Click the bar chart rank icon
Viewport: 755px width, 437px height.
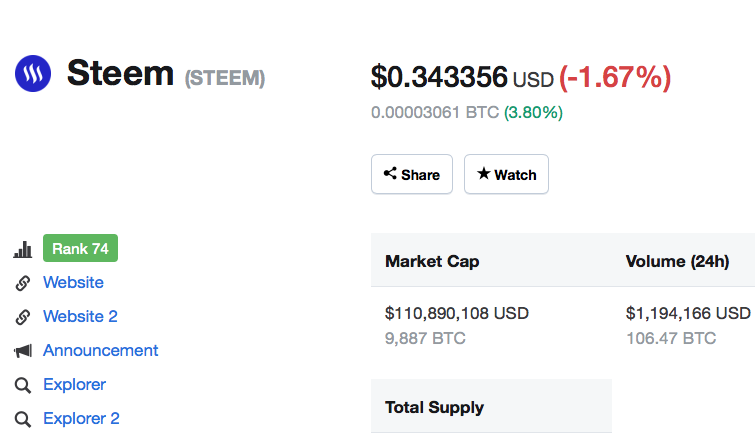[23, 249]
